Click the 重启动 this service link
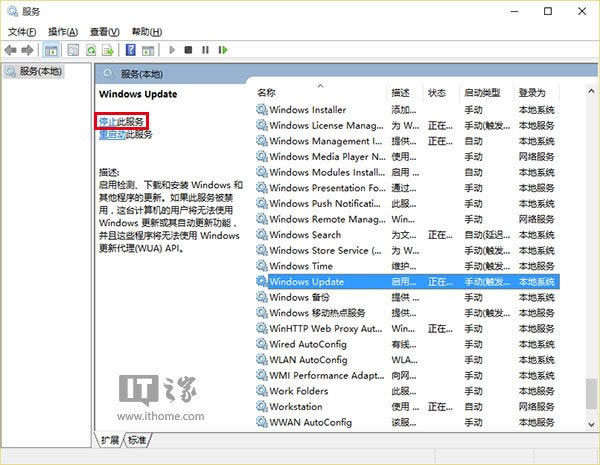The height and width of the screenshot is (465, 600). point(112,134)
